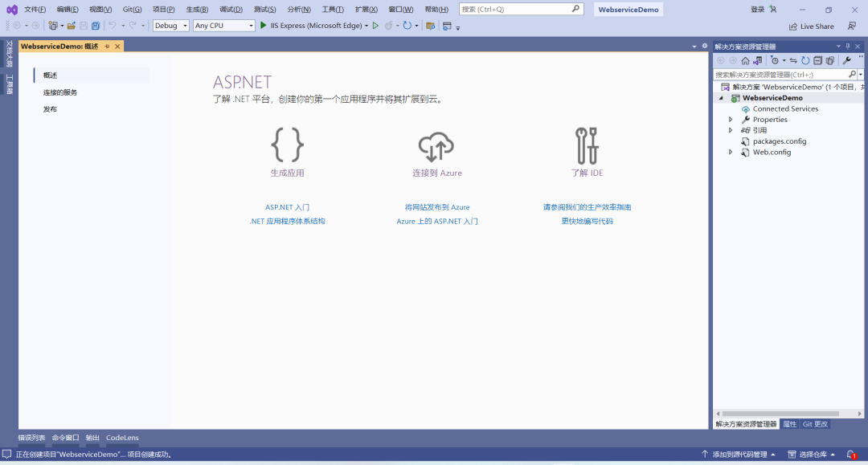Open the CodeLens panel tab

[x=122, y=438]
